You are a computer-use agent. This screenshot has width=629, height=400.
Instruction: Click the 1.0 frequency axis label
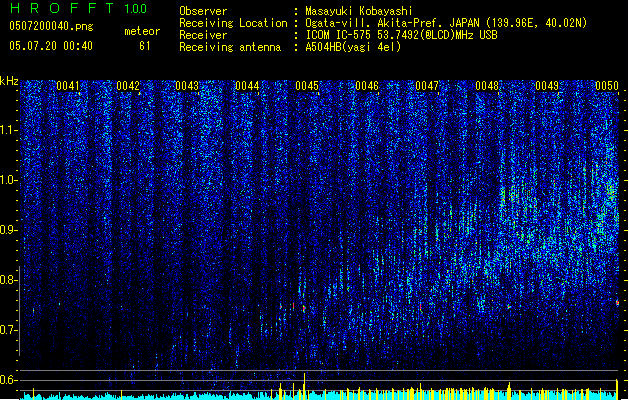point(9,180)
